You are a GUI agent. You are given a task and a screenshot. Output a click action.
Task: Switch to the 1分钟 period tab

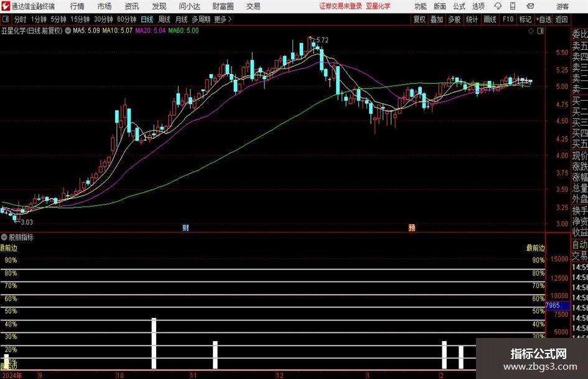[x=39, y=19]
